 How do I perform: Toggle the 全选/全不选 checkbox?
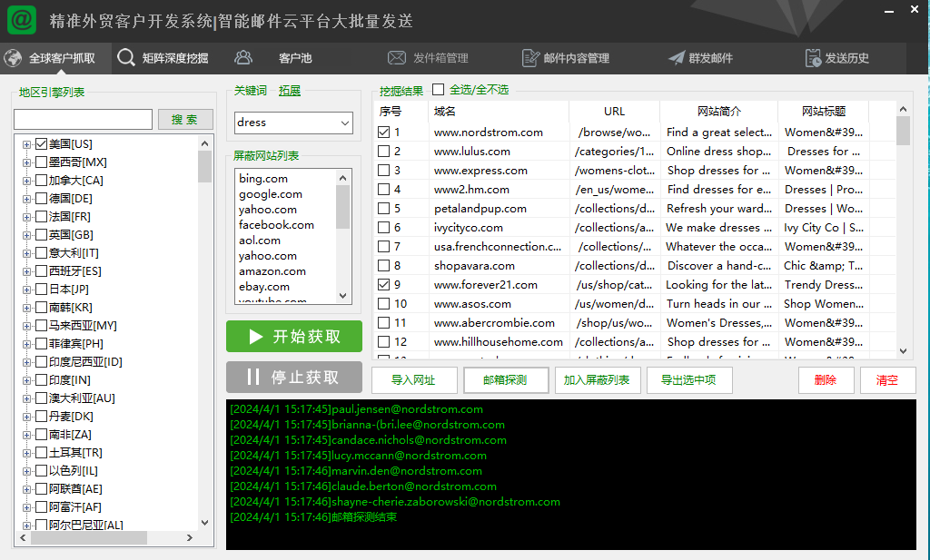439,90
